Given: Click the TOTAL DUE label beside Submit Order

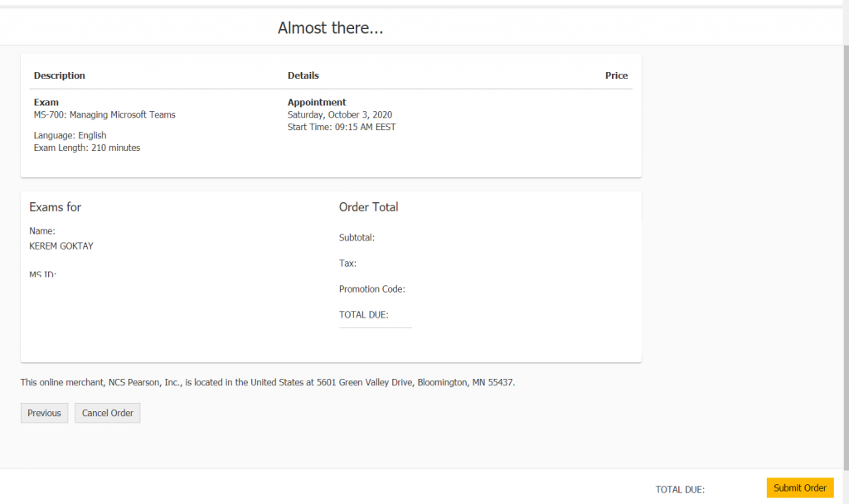Looking at the screenshot, I should point(680,489).
